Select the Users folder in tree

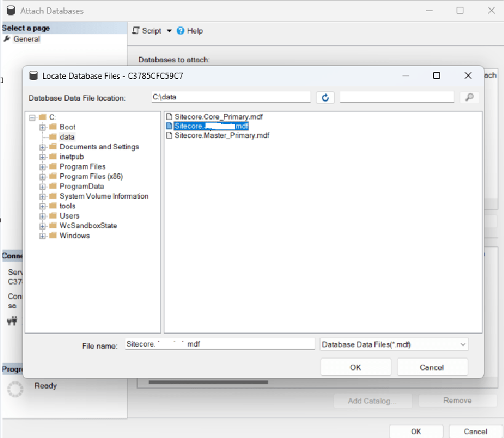69,216
